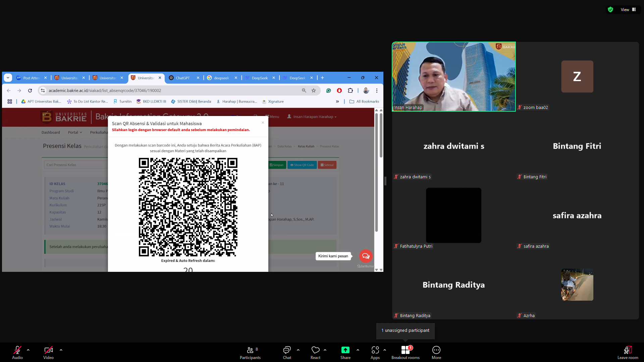The height and width of the screenshot is (362, 644).
Task: Open the Turnitin bookmark
Action: pos(122,102)
